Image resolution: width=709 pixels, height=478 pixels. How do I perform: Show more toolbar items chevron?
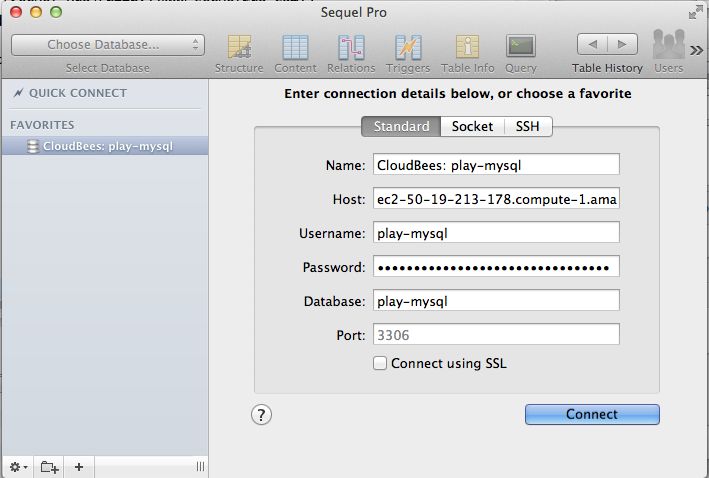coord(696,50)
